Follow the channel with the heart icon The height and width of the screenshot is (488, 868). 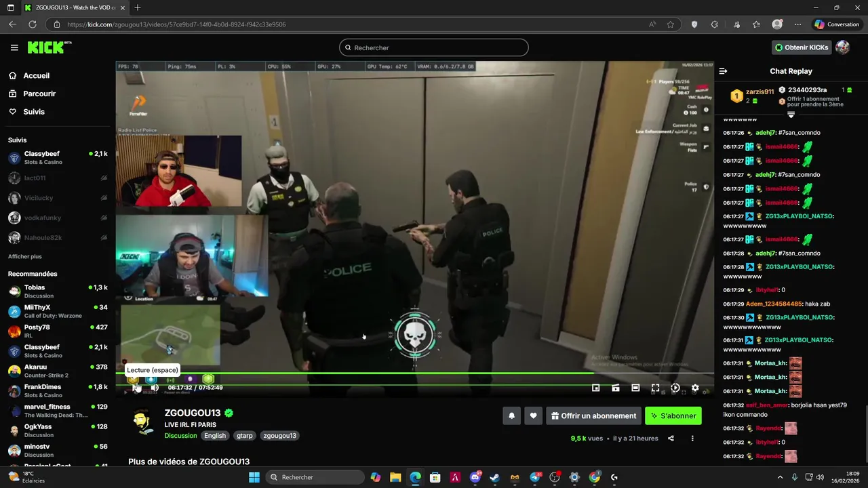tap(534, 416)
